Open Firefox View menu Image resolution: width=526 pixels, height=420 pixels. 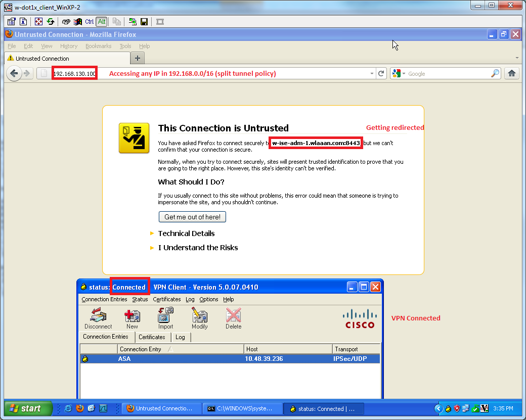47,46
